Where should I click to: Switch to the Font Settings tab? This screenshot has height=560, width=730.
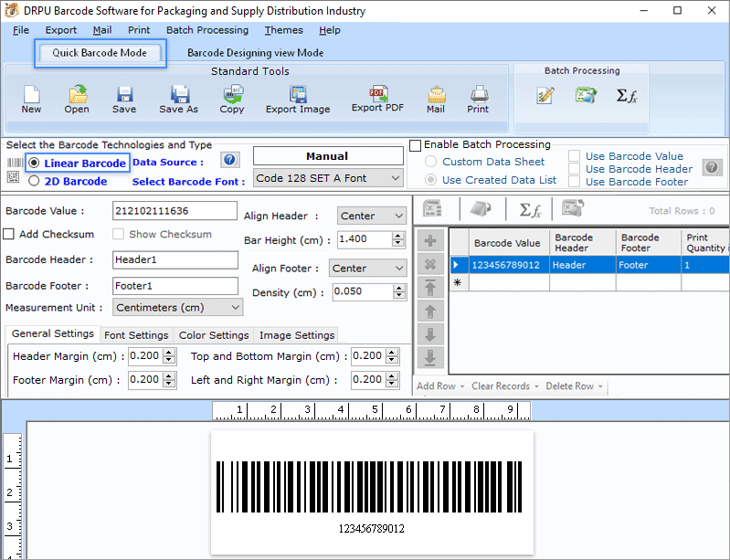(x=136, y=335)
